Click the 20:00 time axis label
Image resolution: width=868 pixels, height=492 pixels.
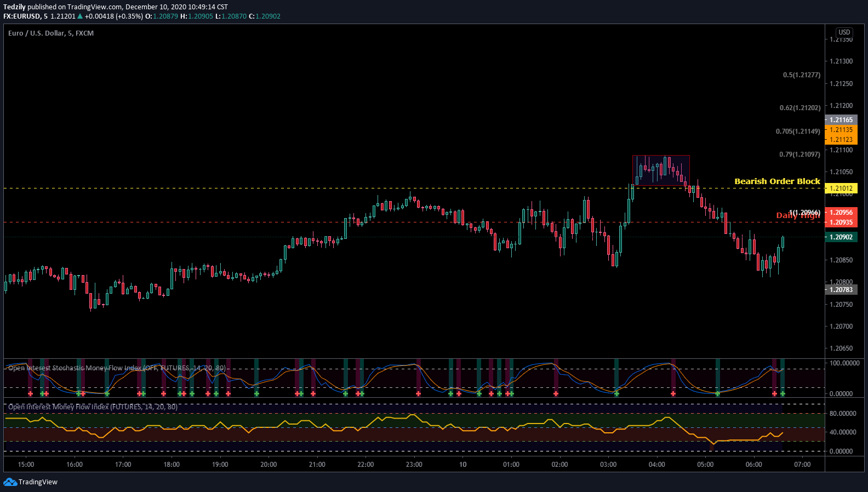click(269, 465)
